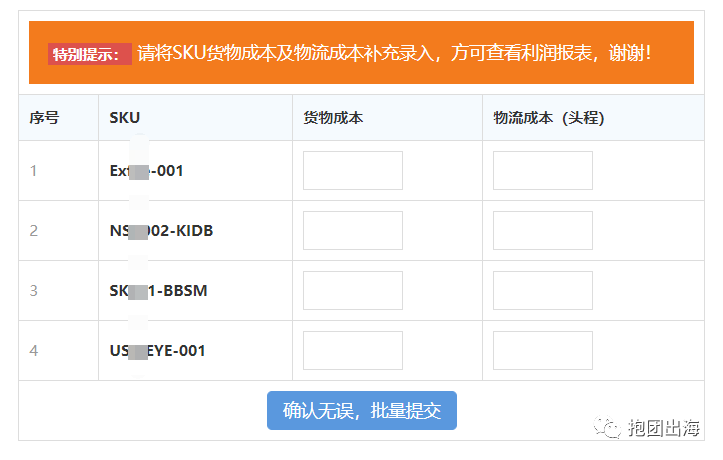Screen dimensions: 723x460
Task: Select the SKU cell ending in EYE-001
Action: point(158,351)
